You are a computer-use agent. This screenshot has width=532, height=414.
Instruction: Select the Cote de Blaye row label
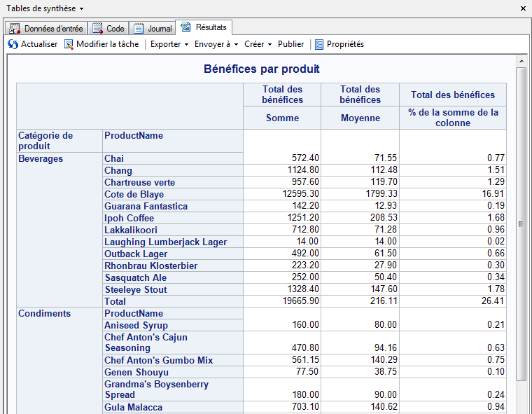pyautogui.click(x=134, y=195)
